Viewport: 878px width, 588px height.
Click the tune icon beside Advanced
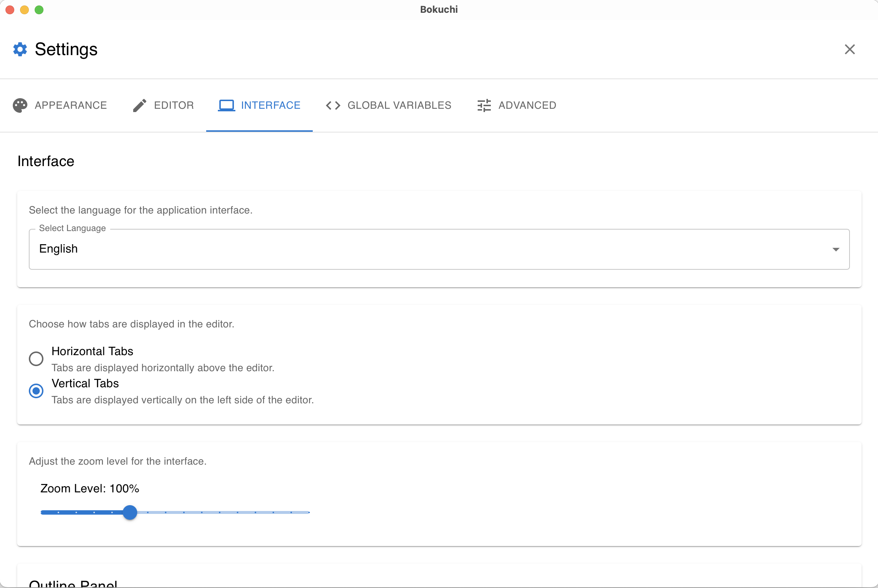pos(484,105)
